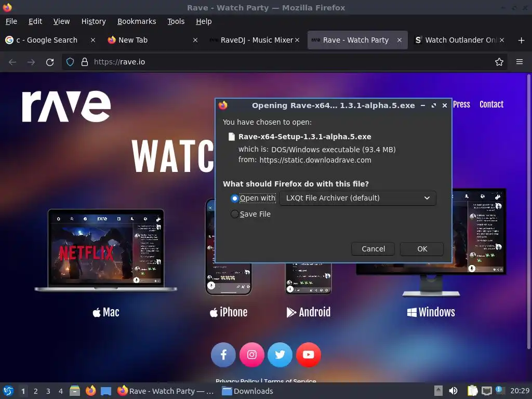Open the Edit menu
This screenshot has height=399, width=532.
(x=35, y=21)
